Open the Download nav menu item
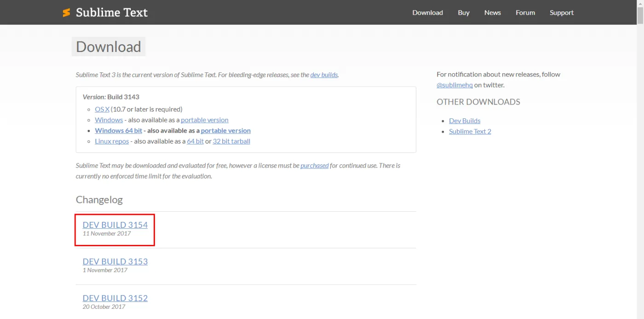This screenshot has height=319, width=644. click(427, 12)
